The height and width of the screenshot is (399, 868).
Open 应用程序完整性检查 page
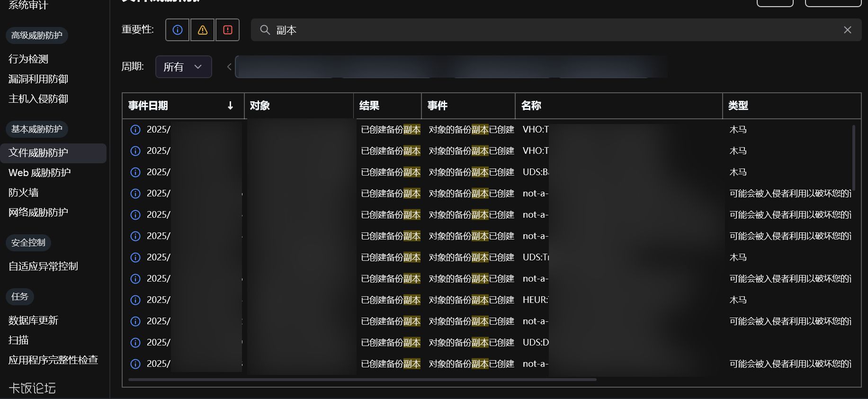click(x=53, y=360)
